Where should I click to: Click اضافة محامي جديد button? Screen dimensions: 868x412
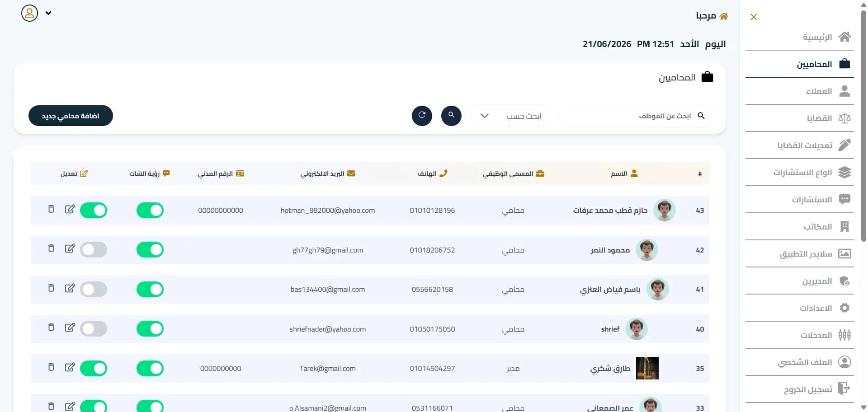pos(71,116)
